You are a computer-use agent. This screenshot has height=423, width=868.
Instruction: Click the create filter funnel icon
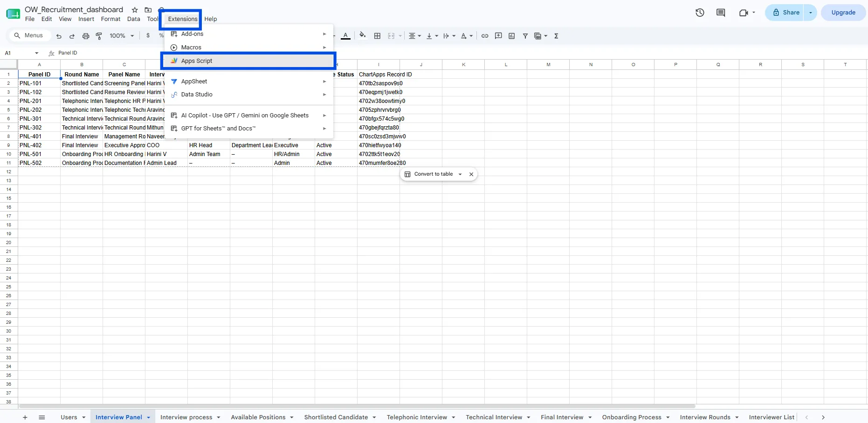pyautogui.click(x=525, y=36)
